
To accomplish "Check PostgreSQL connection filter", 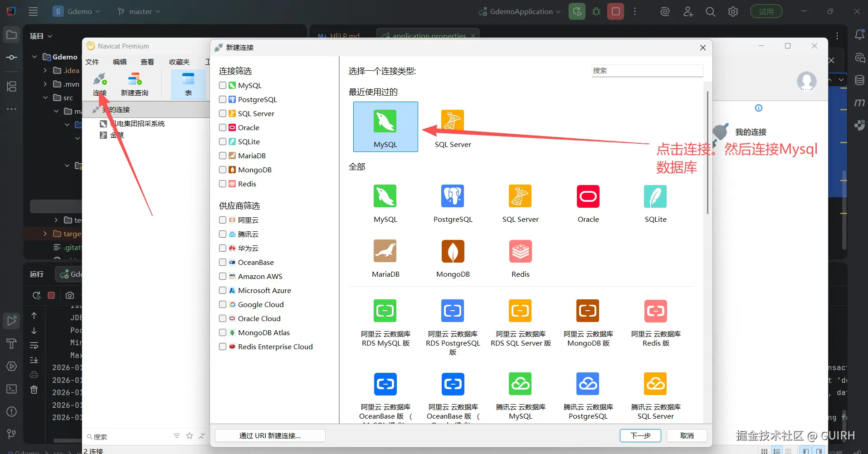I will pos(223,99).
